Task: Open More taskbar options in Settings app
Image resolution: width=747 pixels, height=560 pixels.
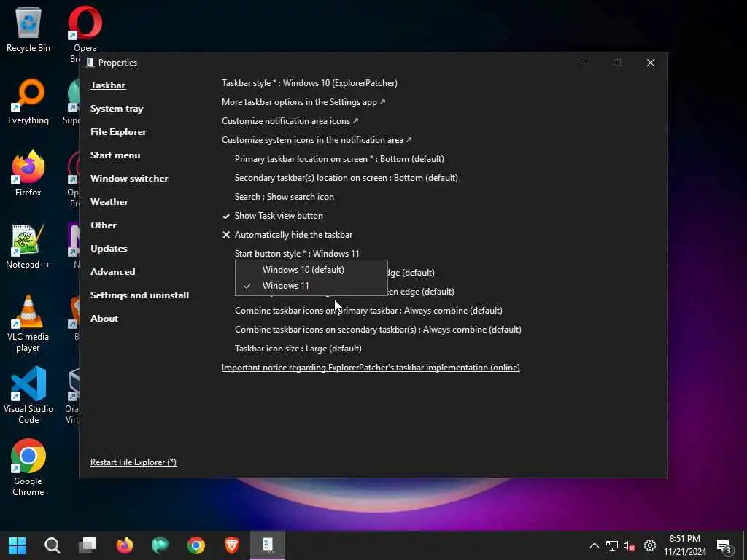Action: pos(303,102)
